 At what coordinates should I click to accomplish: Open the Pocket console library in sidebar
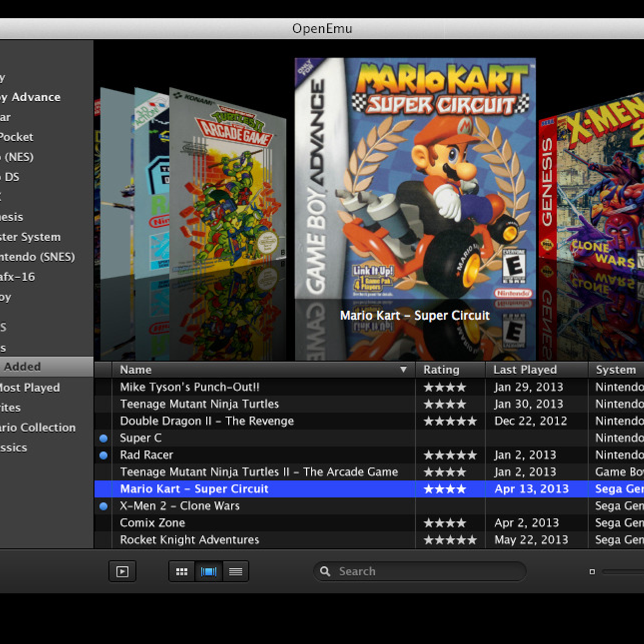(17, 137)
